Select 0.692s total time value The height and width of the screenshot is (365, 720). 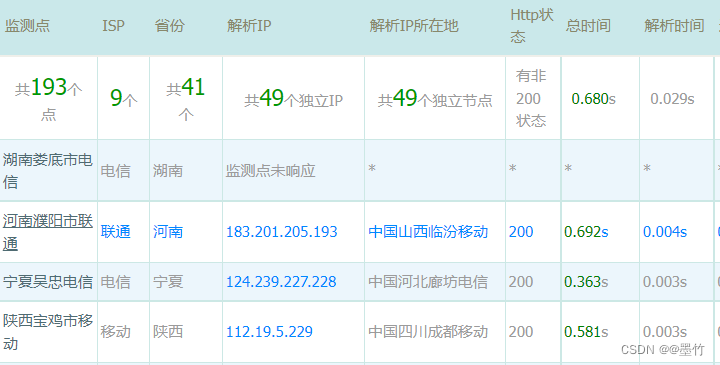point(586,232)
